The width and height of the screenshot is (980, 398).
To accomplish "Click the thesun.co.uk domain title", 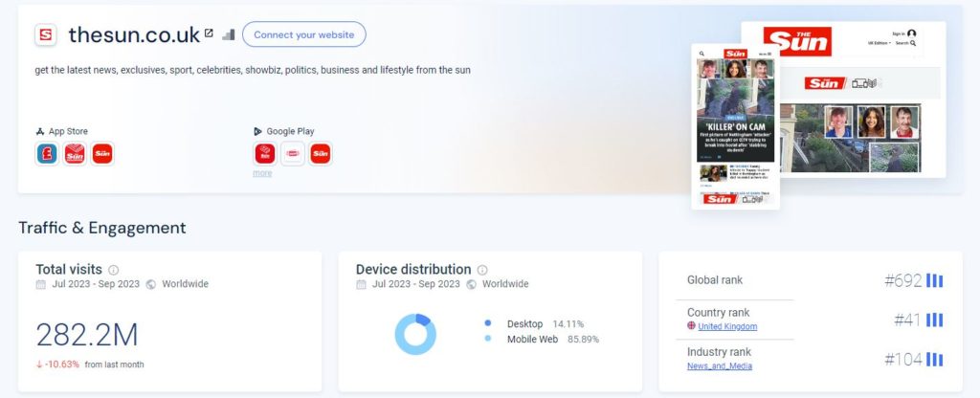I will (x=134, y=35).
